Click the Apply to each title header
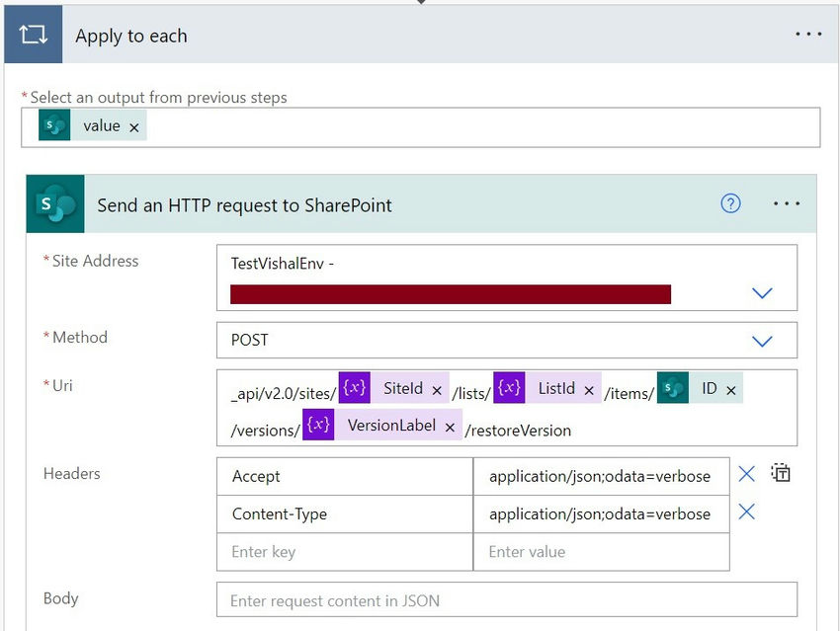Screen dimensions: 840x631 (131, 36)
